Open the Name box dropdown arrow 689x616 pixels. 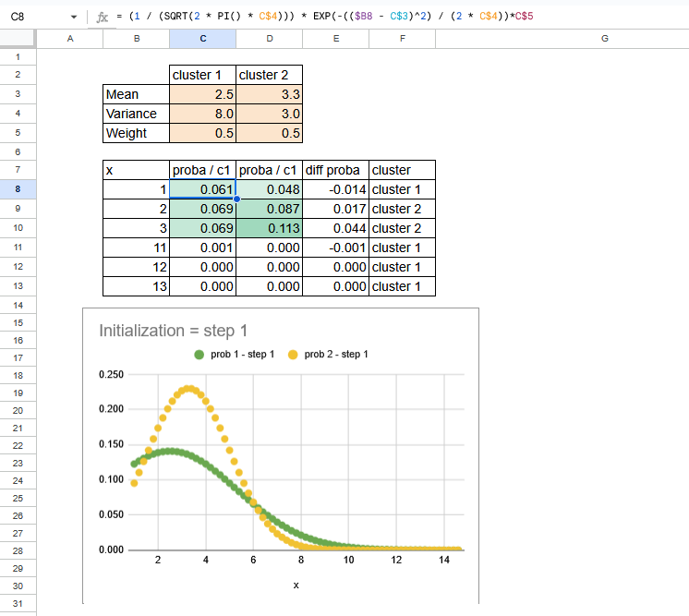[x=74, y=17]
